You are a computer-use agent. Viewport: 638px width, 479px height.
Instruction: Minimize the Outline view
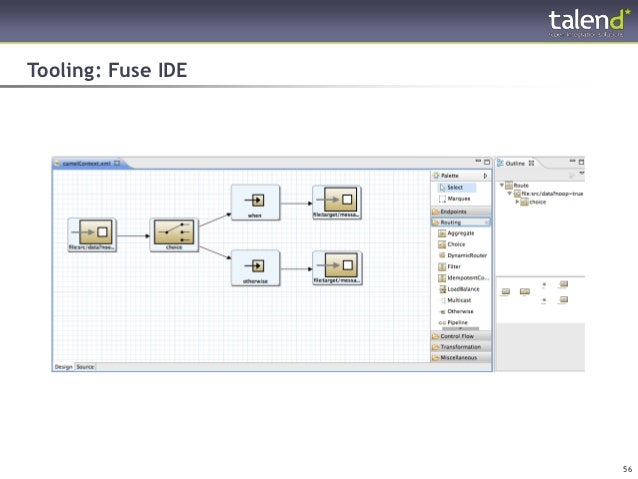tap(572, 161)
